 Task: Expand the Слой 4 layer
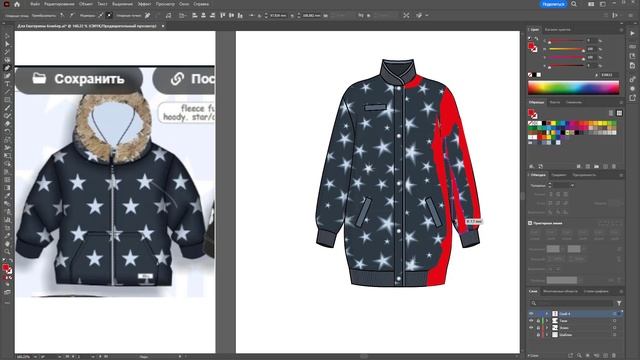547,314
